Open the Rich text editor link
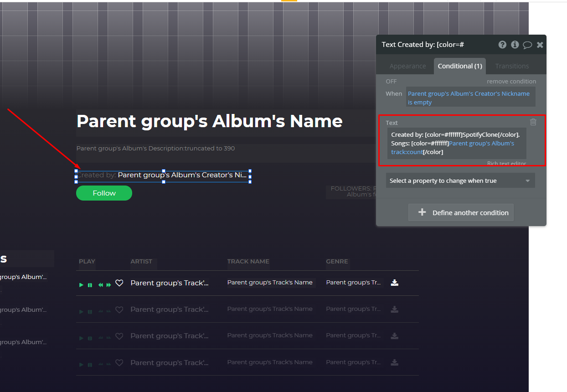Image resolution: width=567 pixels, height=392 pixels. coord(506,163)
